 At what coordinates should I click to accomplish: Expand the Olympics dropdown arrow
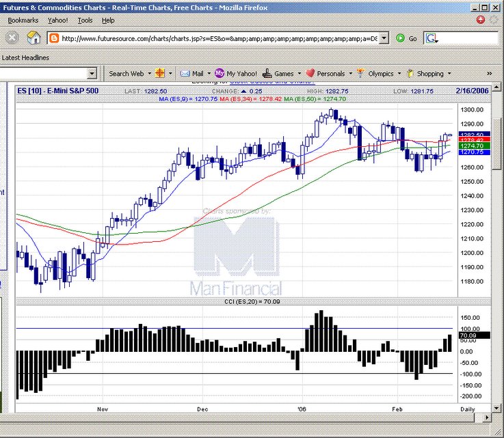[x=399, y=74]
